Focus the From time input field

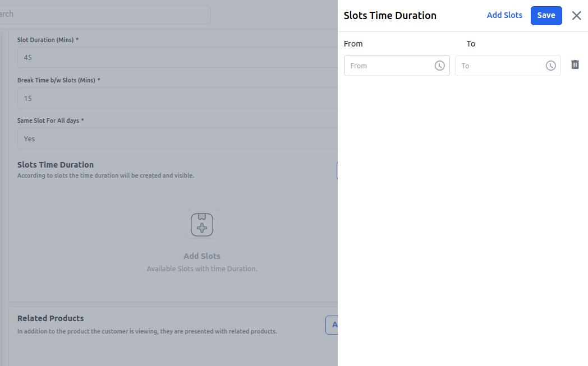pyautogui.click(x=388, y=66)
